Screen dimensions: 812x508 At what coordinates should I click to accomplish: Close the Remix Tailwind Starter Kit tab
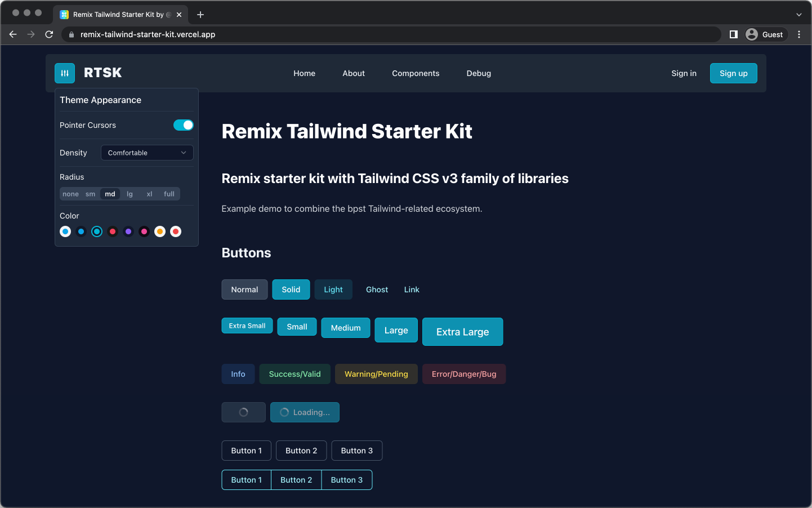pyautogui.click(x=179, y=15)
